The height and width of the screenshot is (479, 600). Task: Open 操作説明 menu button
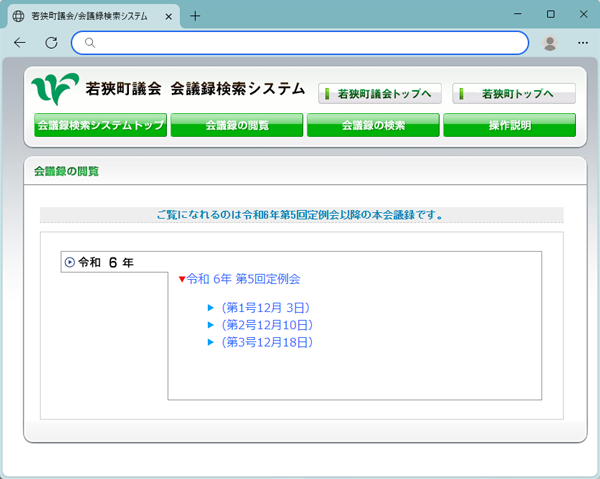(509, 125)
